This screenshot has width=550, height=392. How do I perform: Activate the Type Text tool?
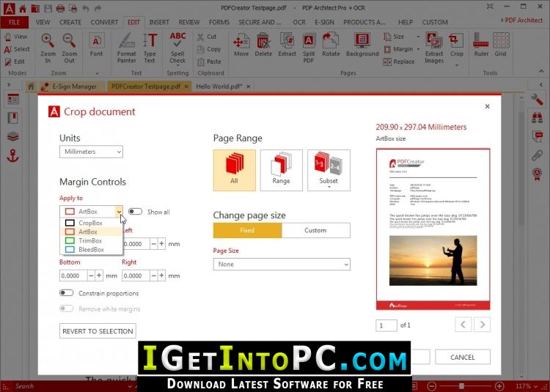point(150,48)
